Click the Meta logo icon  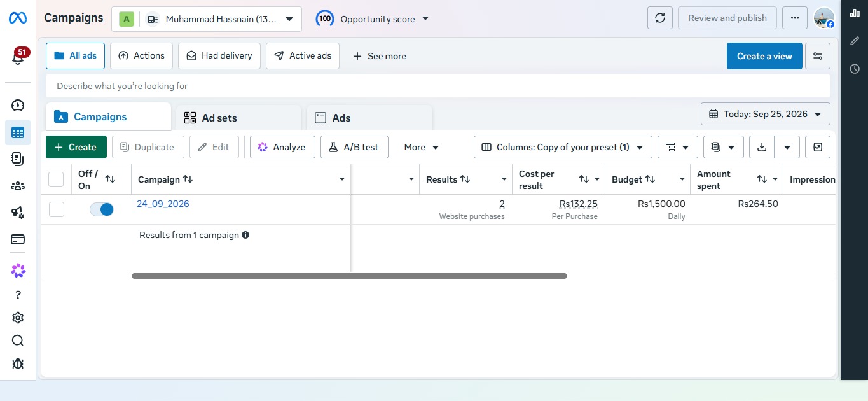tap(17, 18)
